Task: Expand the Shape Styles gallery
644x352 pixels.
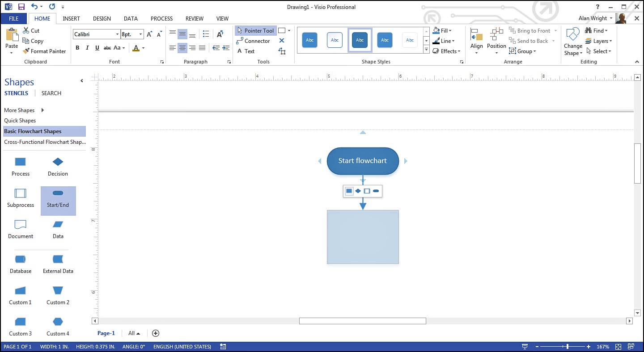Action: [426, 50]
